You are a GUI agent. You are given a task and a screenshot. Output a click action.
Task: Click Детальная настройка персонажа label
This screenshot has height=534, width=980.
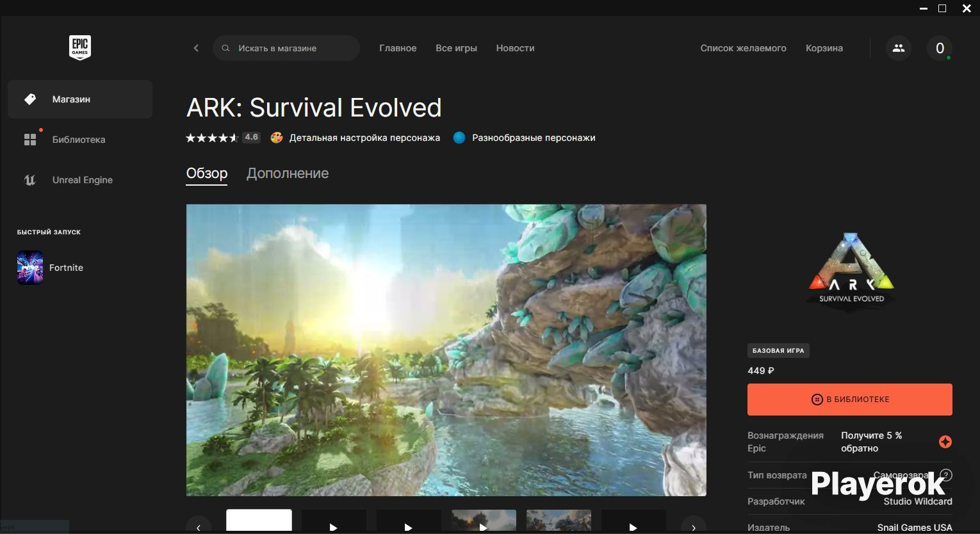364,138
